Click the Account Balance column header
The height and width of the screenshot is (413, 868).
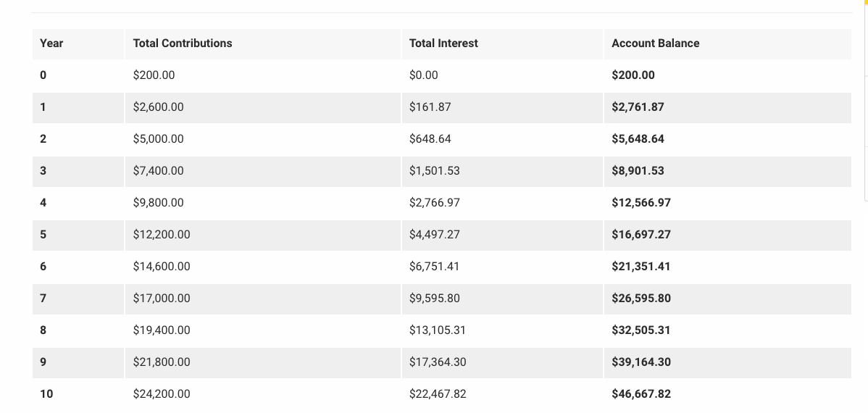pos(656,43)
